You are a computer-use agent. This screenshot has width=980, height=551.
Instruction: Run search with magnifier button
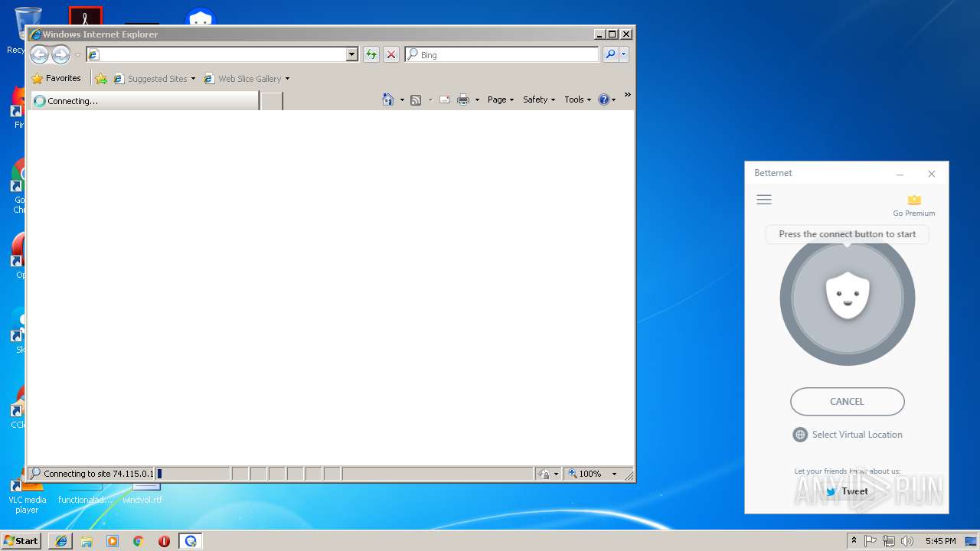click(x=610, y=54)
